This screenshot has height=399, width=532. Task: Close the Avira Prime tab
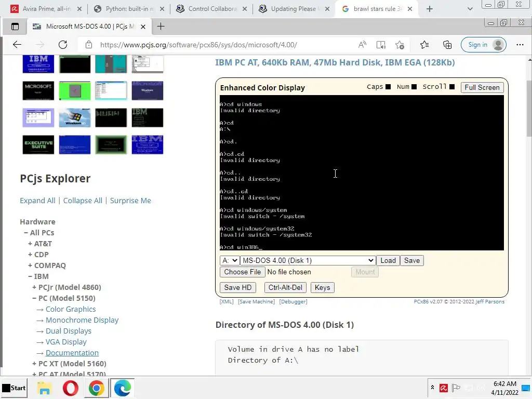pyautogui.click(x=79, y=9)
